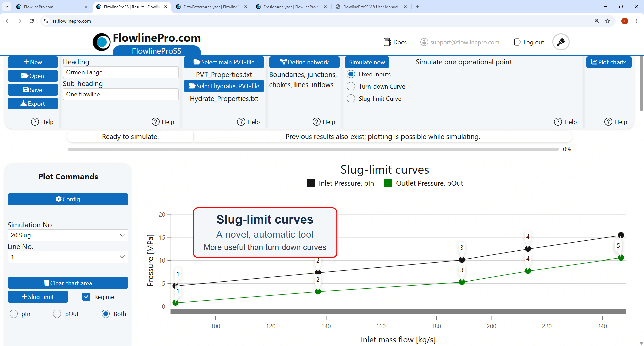
Task: Click the support@flowlinepro.com link
Action: [x=465, y=42]
